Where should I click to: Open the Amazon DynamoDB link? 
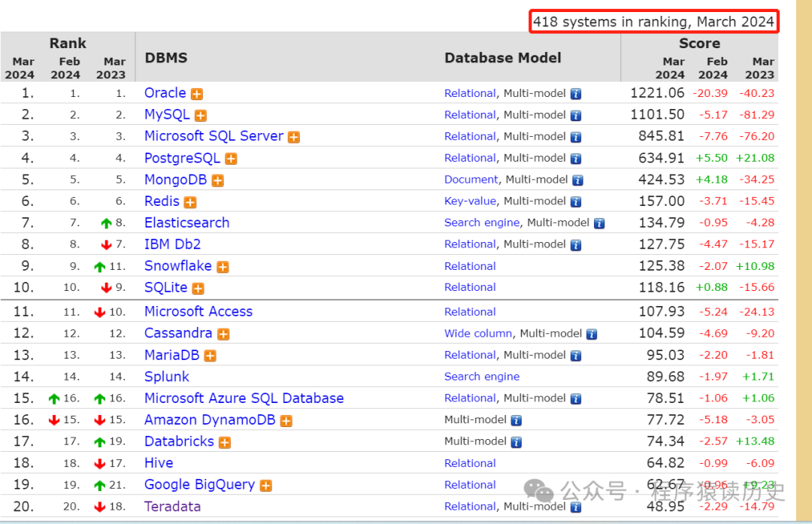(210, 420)
